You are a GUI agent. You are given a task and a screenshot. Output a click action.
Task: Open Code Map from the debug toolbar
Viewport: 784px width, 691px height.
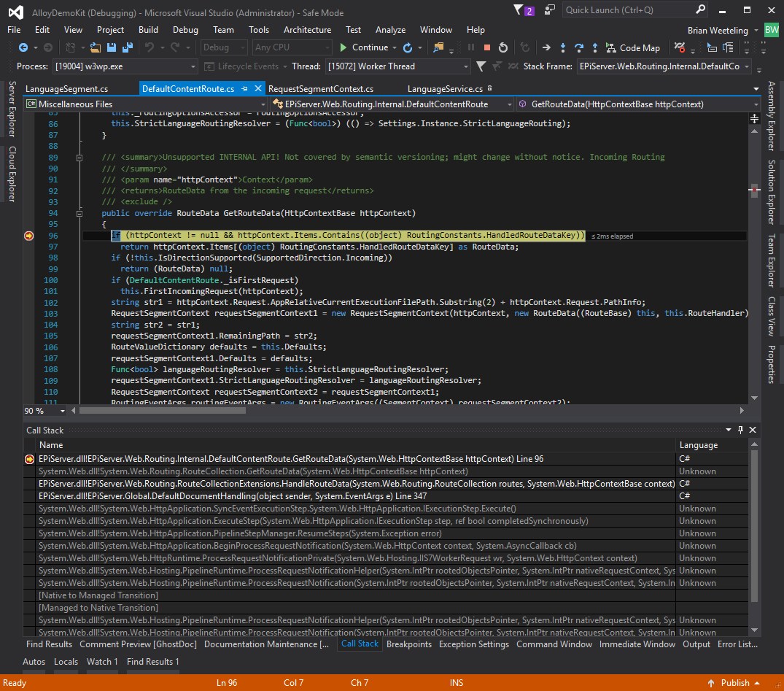point(633,48)
